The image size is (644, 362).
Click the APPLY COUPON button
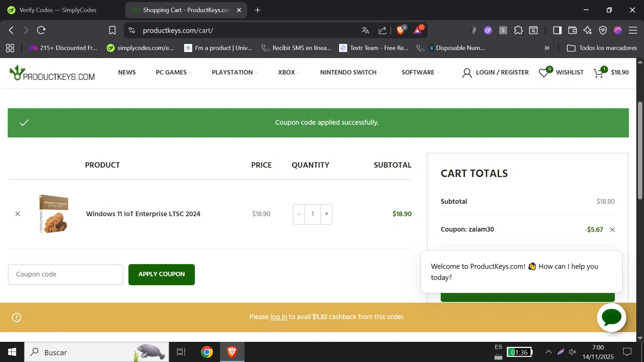(161, 275)
